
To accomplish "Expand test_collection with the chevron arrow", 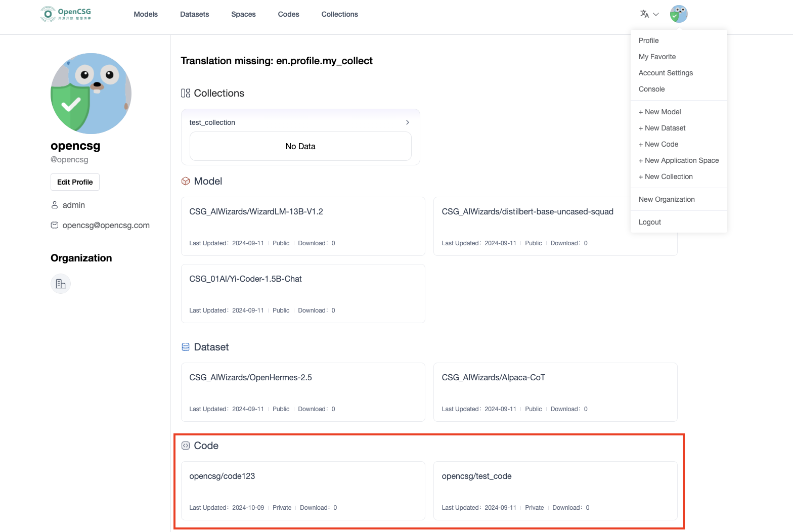I will [407, 122].
